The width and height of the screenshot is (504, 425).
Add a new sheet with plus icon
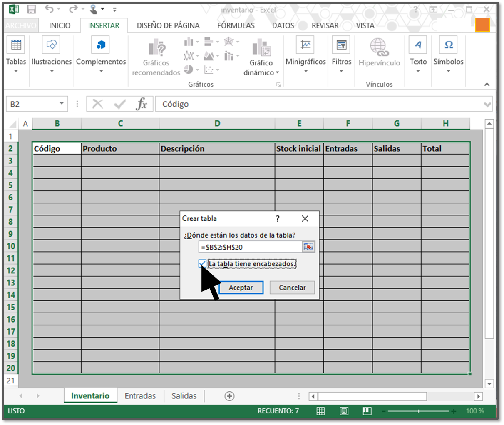pos(229,396)
